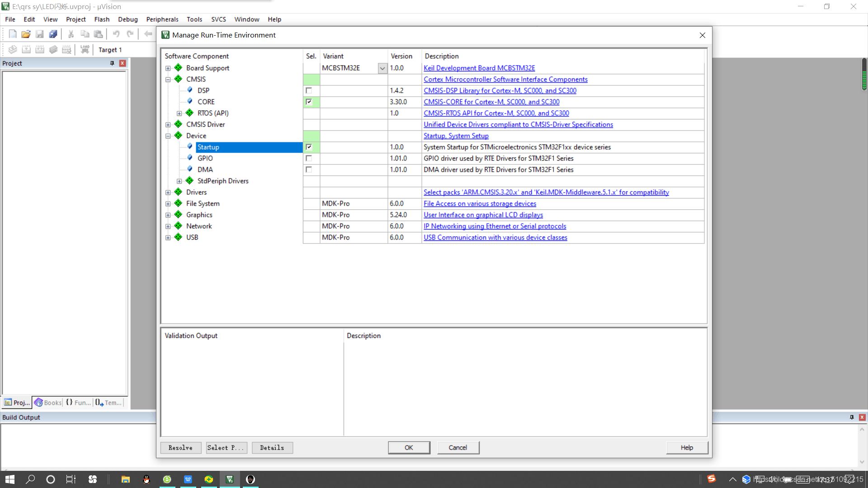Open the Windows Start menu
The height and width of the screenshot is (488, 868).
click(x=10, y=479)
